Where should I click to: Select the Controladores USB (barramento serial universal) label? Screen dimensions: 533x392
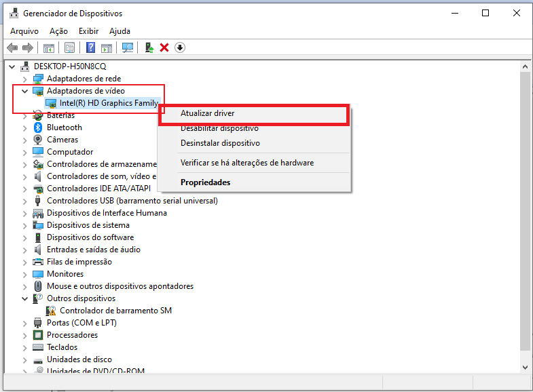pos(132,201)
